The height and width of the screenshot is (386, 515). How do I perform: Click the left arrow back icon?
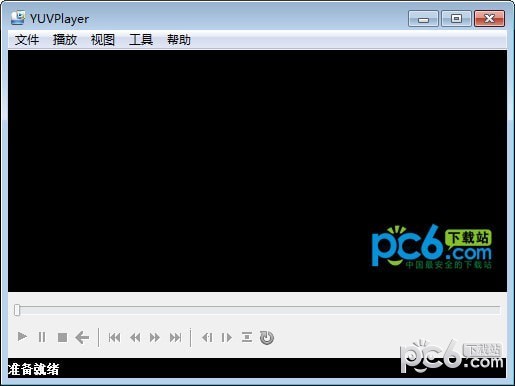pyautogui.click(x=82, y=337)
